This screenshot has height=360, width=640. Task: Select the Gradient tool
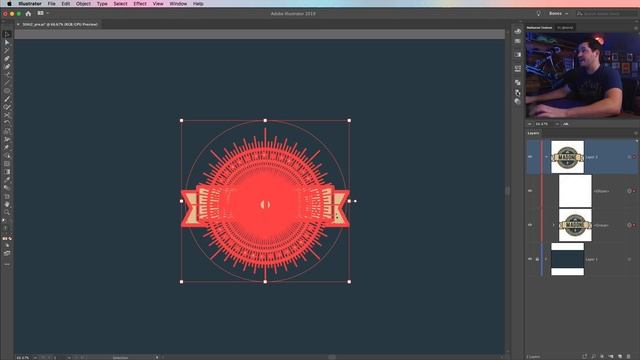(x=7, y=172)
